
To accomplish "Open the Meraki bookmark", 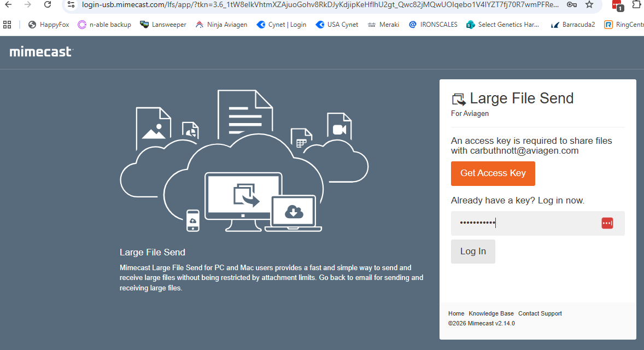I will tap(383, 25).
